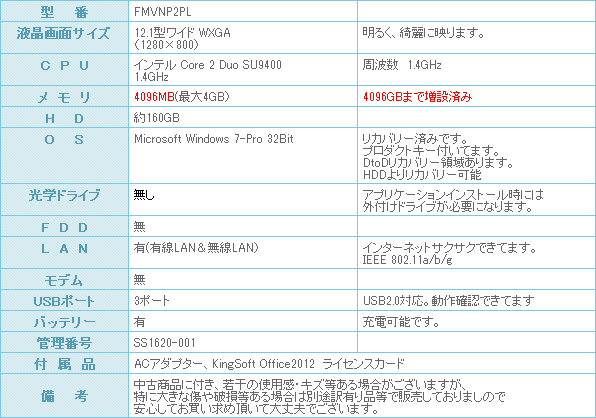
Task: Select the リカバリー済みです note in OS row
Action: [x=414, y=139]
